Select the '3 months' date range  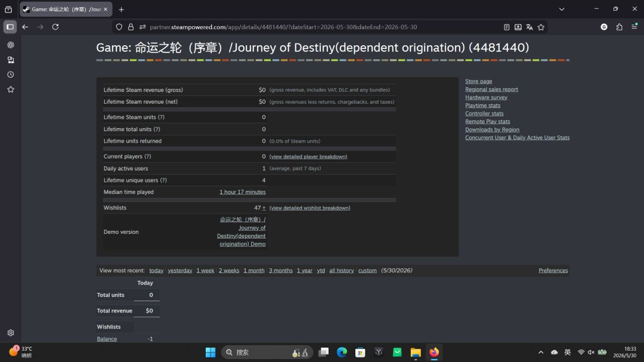coord(280,270)
